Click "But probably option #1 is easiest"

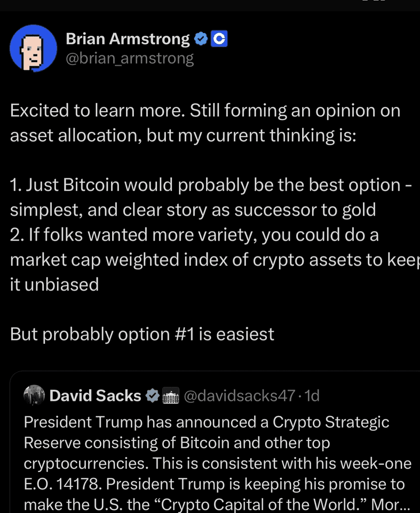click(142, 334)
